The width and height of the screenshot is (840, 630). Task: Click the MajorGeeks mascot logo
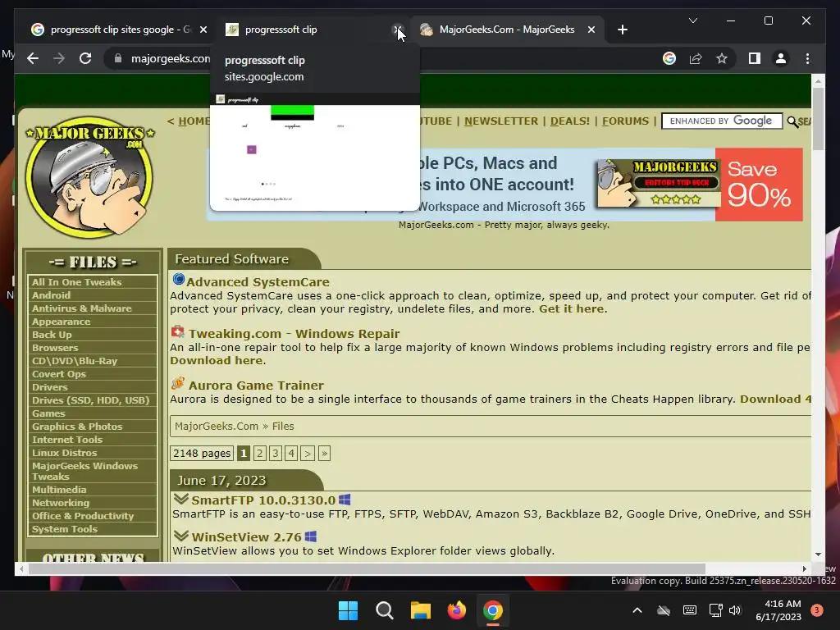[89, 177]
